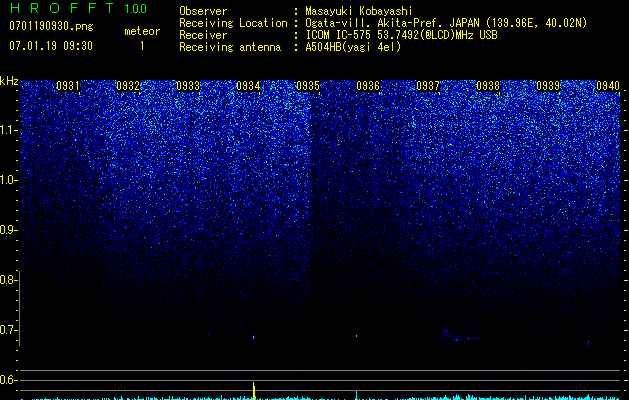Image resolution: width=629 pixels, height=400 pixels.
Task: Click the "Receiver" field label
Action: pos(203,35)
